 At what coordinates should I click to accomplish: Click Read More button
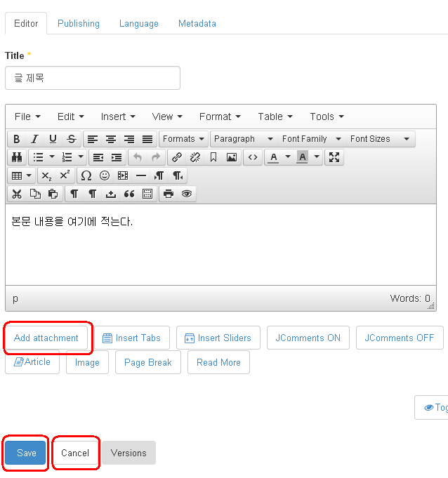click(x=218, y=362)
